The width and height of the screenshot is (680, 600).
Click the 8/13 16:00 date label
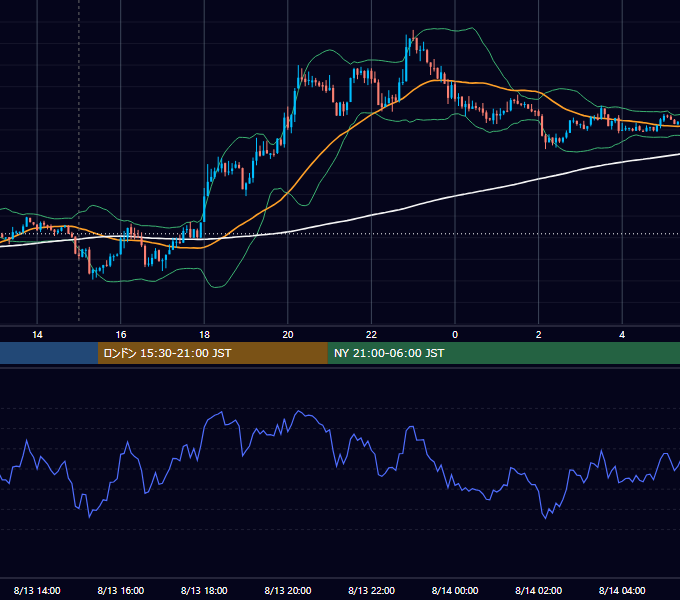coord(121,590)
